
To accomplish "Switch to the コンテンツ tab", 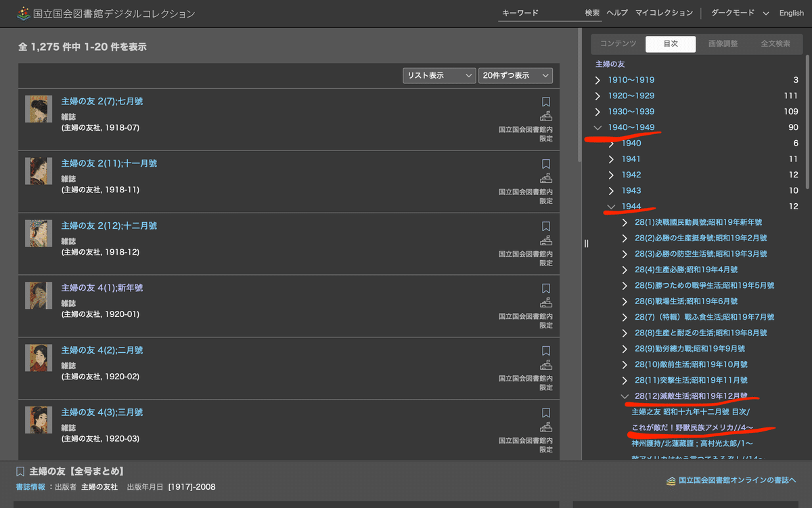I will (x=618, y=44).
